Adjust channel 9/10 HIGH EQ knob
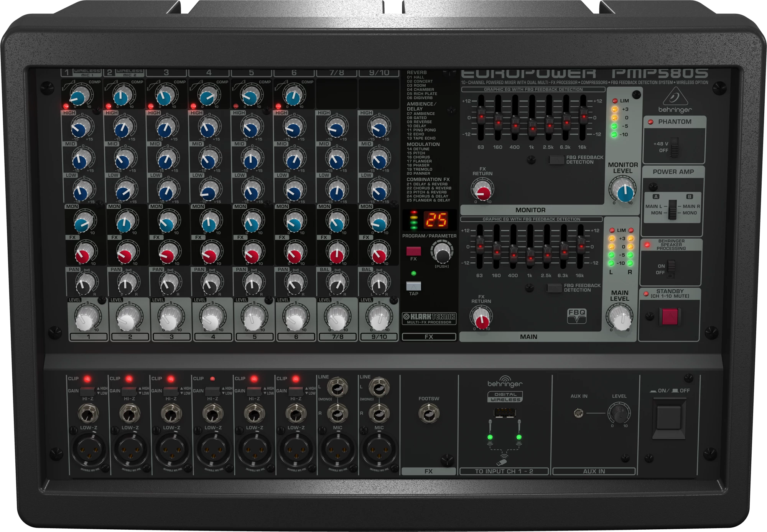This screenshot has height=532, width=767. click(x=378, y=128)
